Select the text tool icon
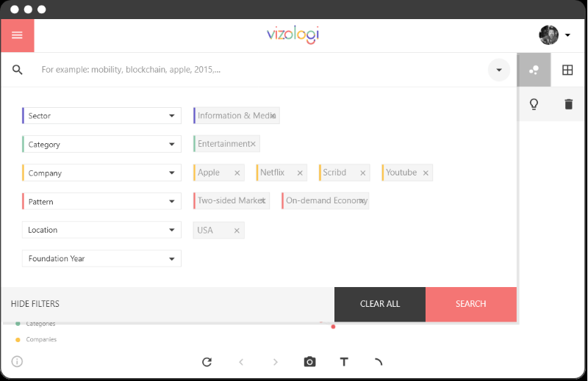The image size is (588, 381). [x=343, y=362]
